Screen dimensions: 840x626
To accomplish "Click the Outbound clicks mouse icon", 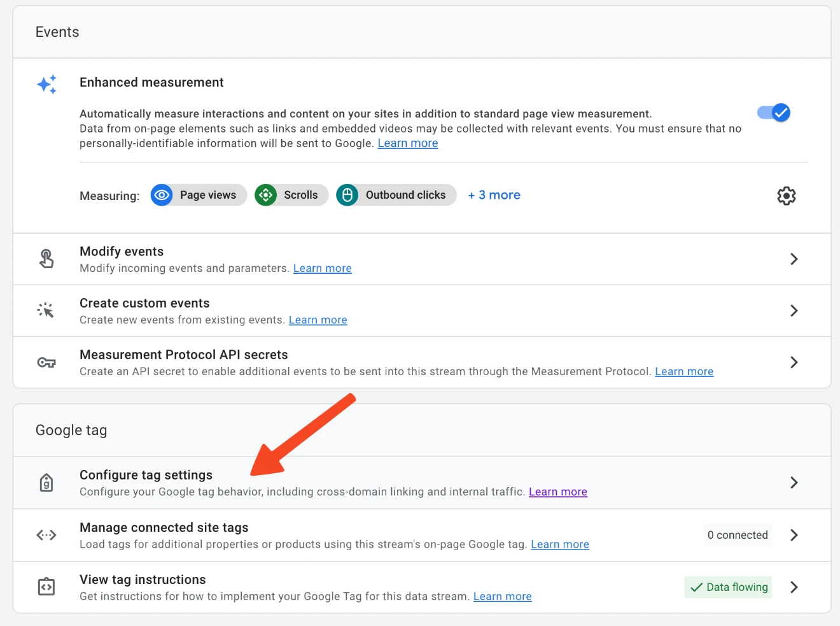I will (x=347, y=195).
